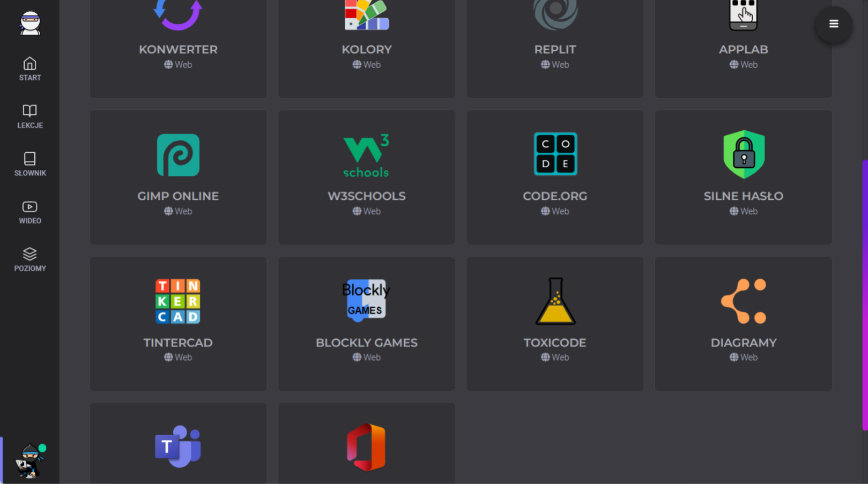Open the Diagramy orange nodes icon
Image resolution: width=868 pixels, height=484 pixels.
tap(743, 301)
